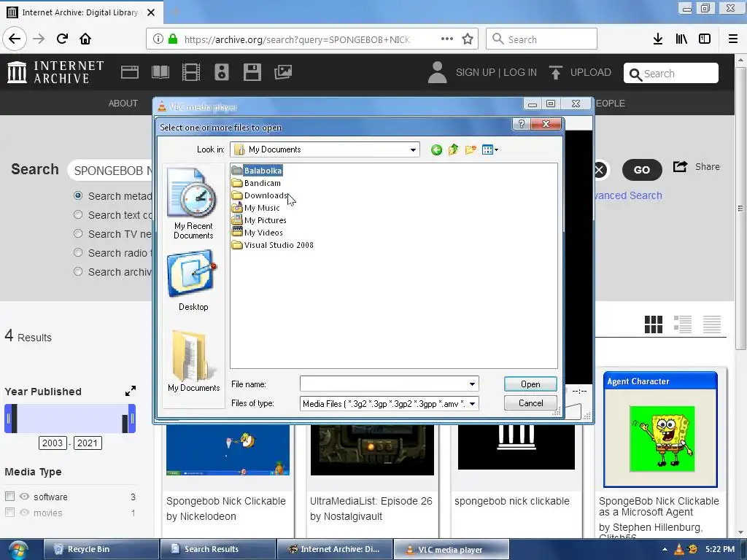Screen dimensions: 747x560
Task: Open the Archive audio speaker icon
Action: (222, 72)
